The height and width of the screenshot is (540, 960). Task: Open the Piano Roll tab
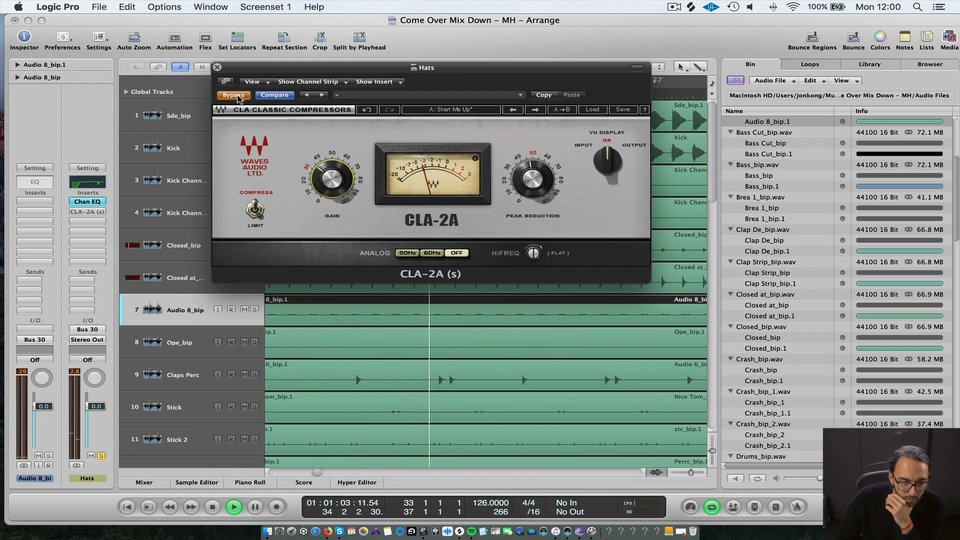[250, 482]
